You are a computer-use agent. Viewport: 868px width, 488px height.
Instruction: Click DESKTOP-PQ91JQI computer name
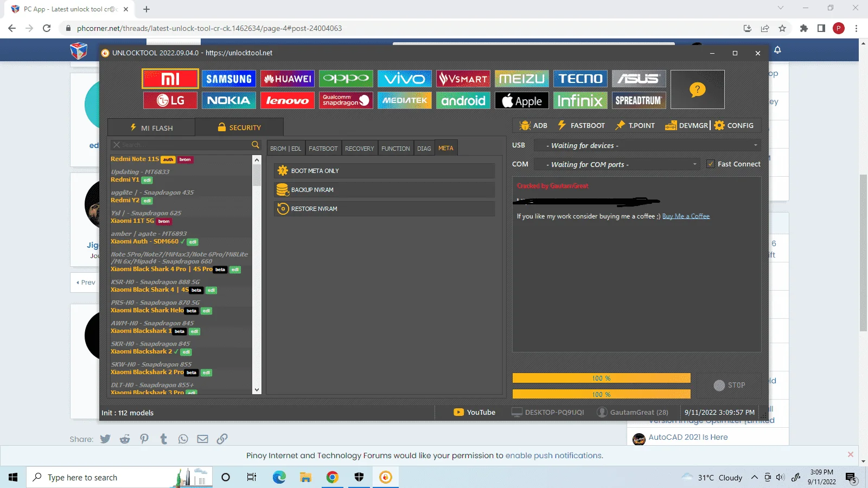click(548, 412)
